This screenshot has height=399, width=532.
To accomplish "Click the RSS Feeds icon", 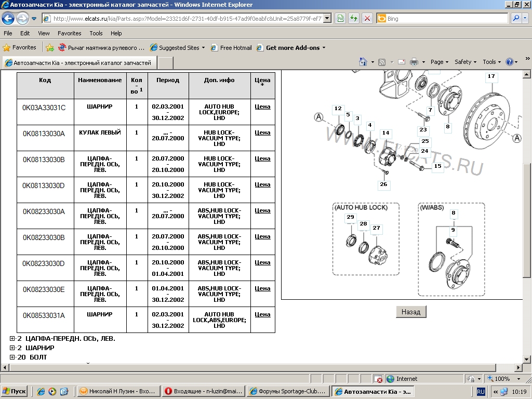I will click(x=382, y=62).
